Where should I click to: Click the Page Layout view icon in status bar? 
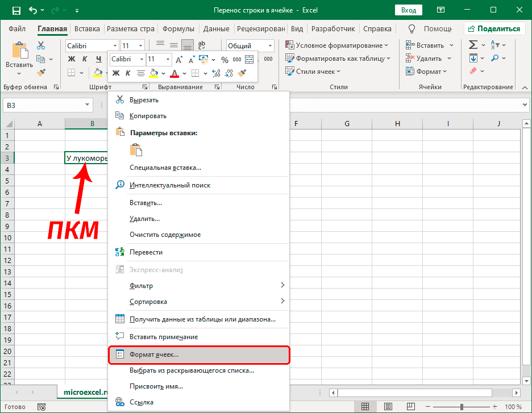tap(387, 406)
